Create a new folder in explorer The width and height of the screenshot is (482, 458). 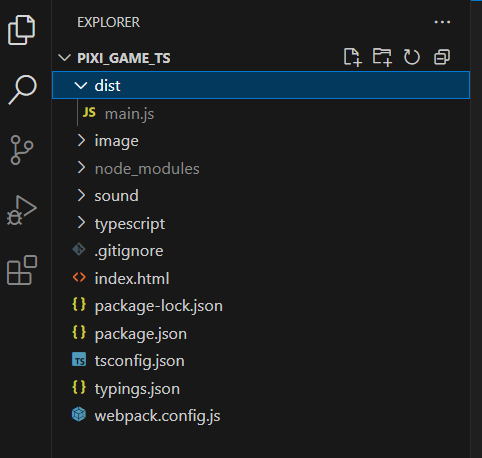click(x=382, y=57)
